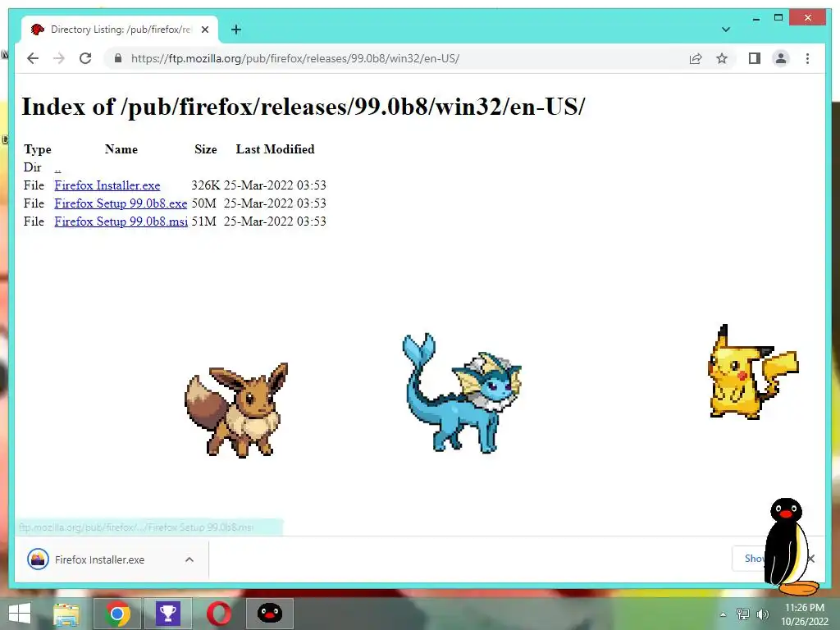Image resolution: width=840 pixels, height=630 pixels.
Task: Select the Directory Listing tab
Action: pyautogui.click(x=120, y=30)
